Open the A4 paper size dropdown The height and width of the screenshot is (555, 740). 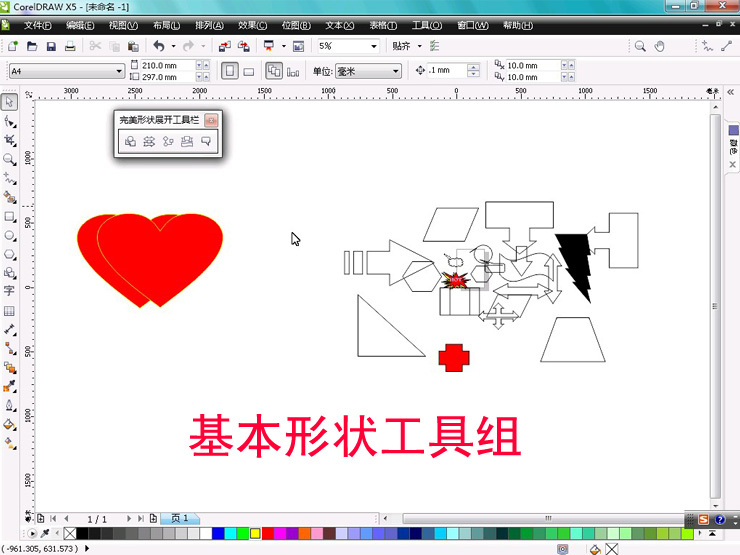[120, 71]
